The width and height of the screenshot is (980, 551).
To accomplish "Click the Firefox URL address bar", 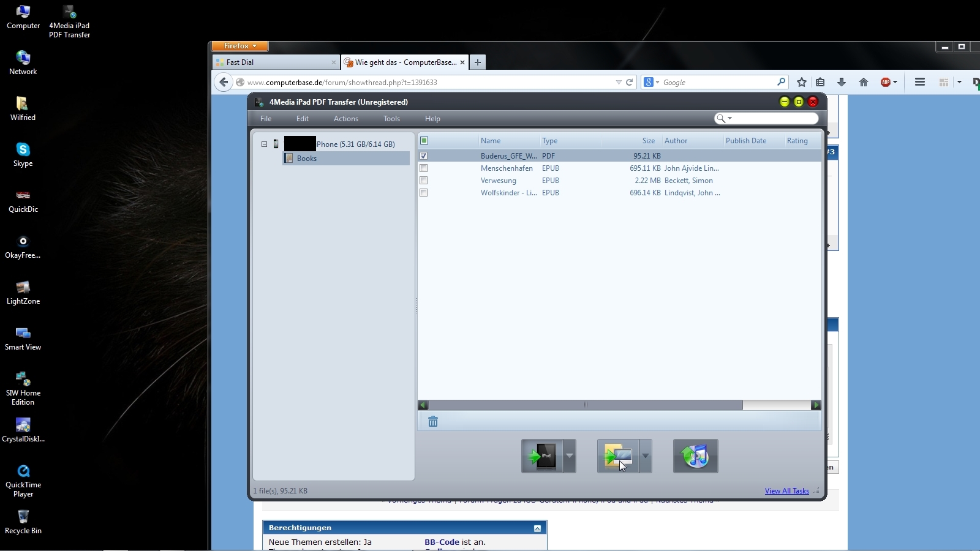I will coord(429,82).
